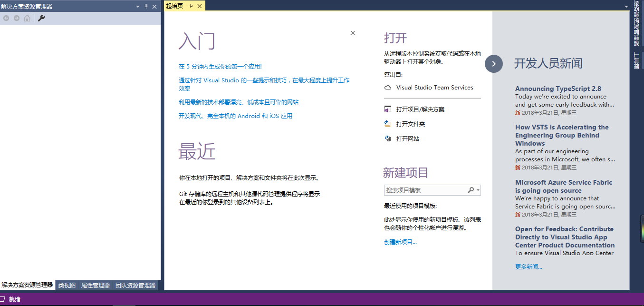Click text 从远程版本控制系统获取代码 under 打开
This screenshot has width=644, height=306.
[433, 58]
